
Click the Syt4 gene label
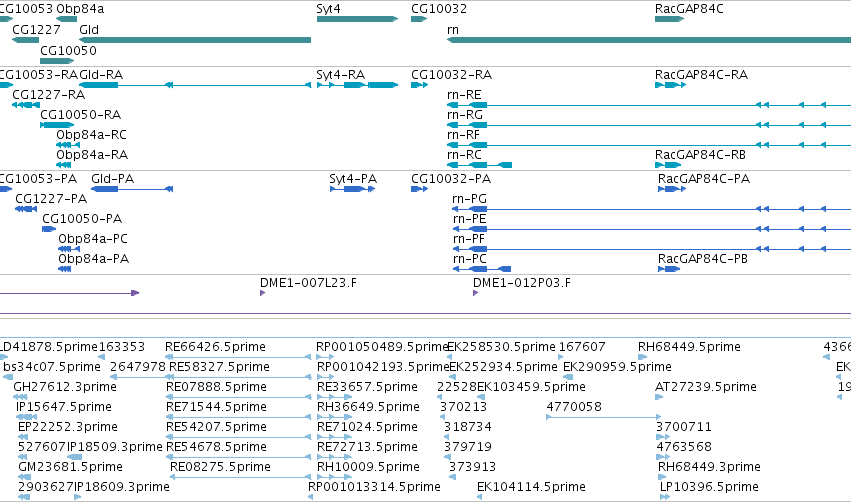click(328, 9)
